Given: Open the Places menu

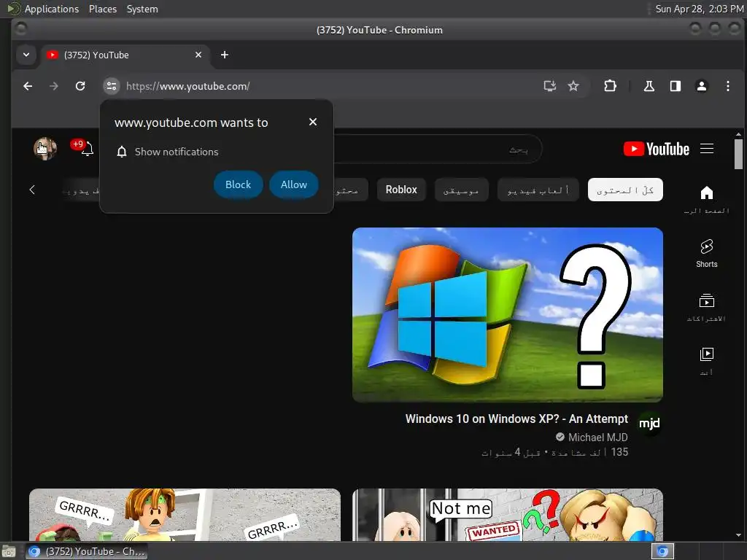Looking at the screenshot, I should point(102,9).
